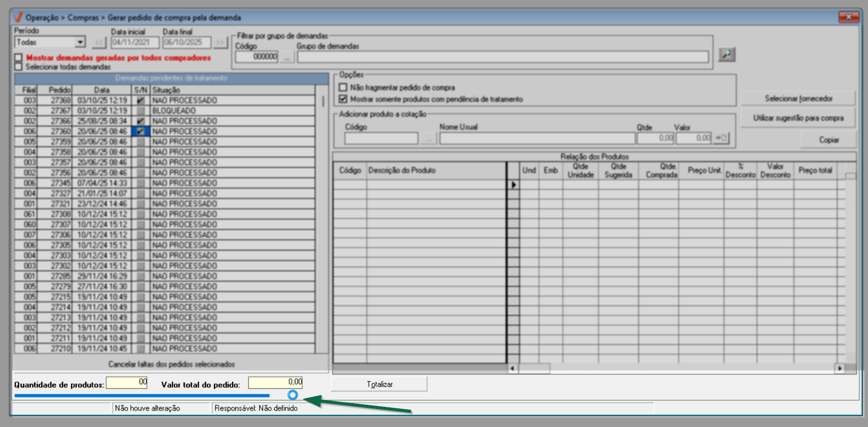The height and width of the screenshot is (427, 868).
Task: Click previous period double-arrow button
Action: coord(99,42)
